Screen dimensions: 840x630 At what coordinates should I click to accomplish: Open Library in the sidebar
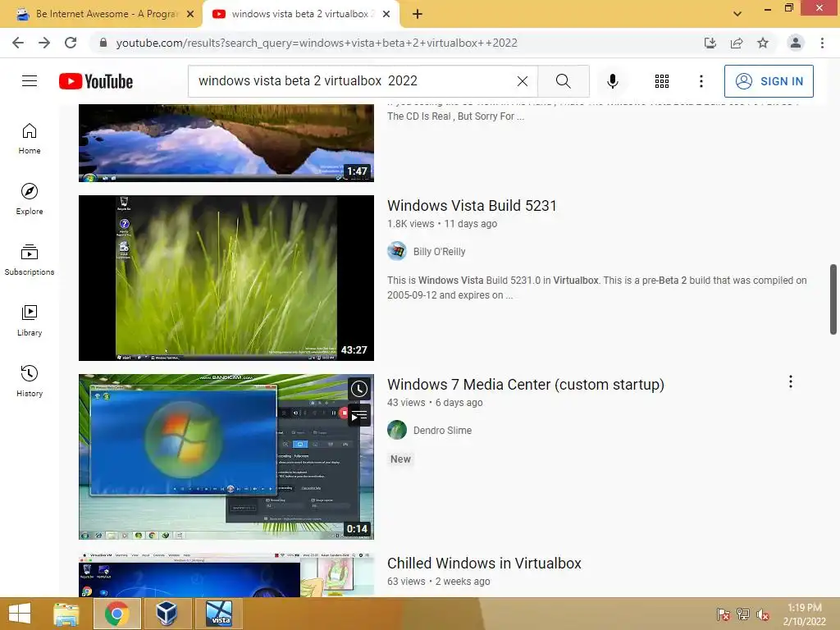click(30, 321)
